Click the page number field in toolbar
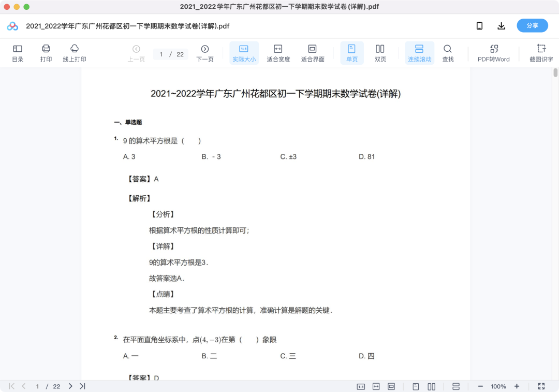The height and width of the screenshot is (392, 559). point(161,54)
